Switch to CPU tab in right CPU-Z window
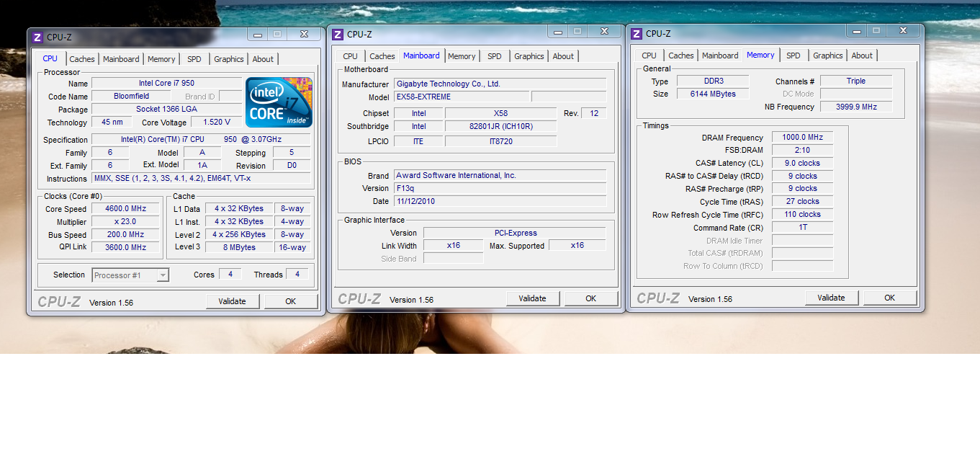This screenshot has width=980, height=467. click(x=649, y=55)
